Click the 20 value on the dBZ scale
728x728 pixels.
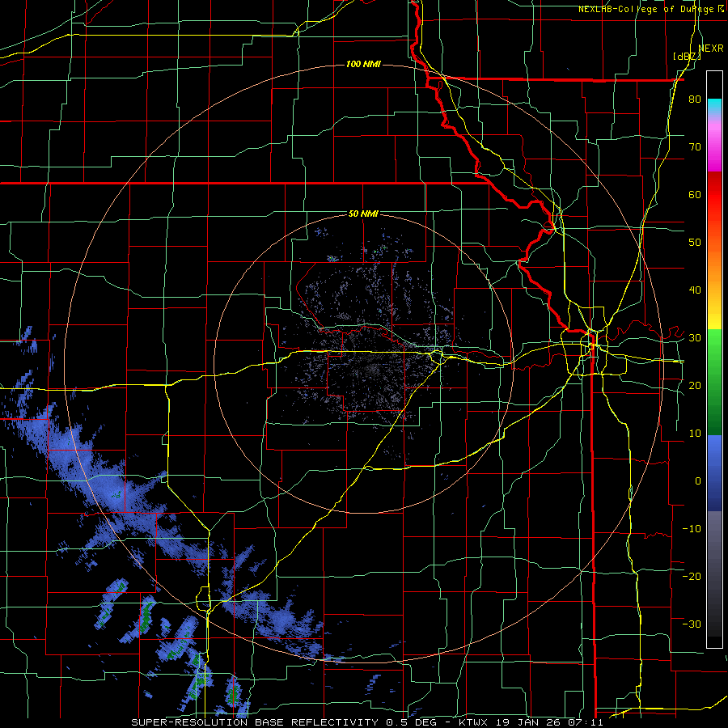click(695, 386)
